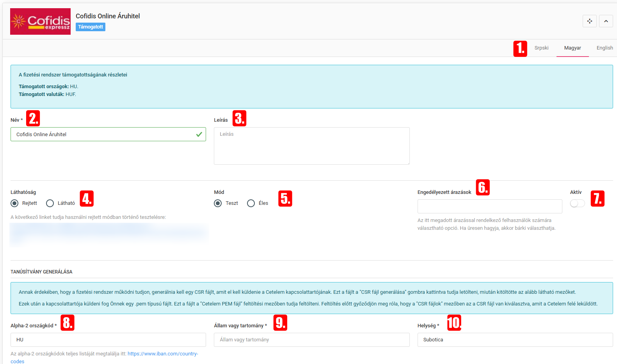Select the Éles mode option
The image size is (617, 364).
[x=251, y=203]
